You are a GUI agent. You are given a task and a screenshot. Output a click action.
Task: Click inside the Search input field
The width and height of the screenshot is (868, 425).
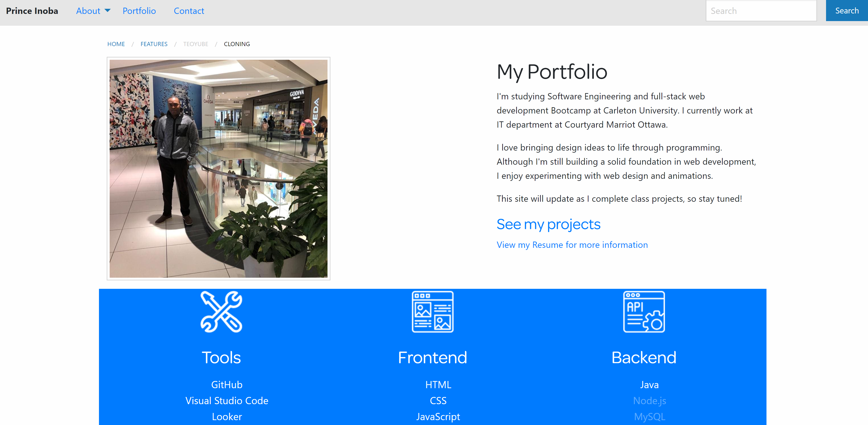pos(761,10)
